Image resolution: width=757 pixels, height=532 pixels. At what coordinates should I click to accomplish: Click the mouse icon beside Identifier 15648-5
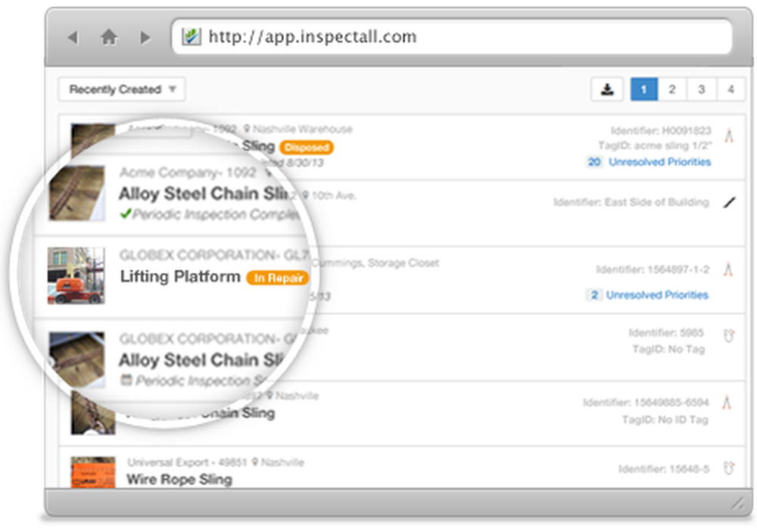point(729,469)
